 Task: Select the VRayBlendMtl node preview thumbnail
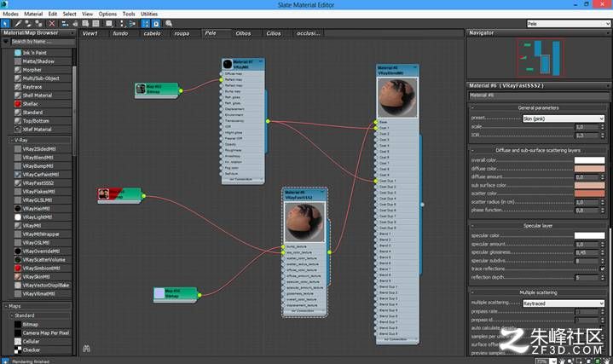[397, 98]
